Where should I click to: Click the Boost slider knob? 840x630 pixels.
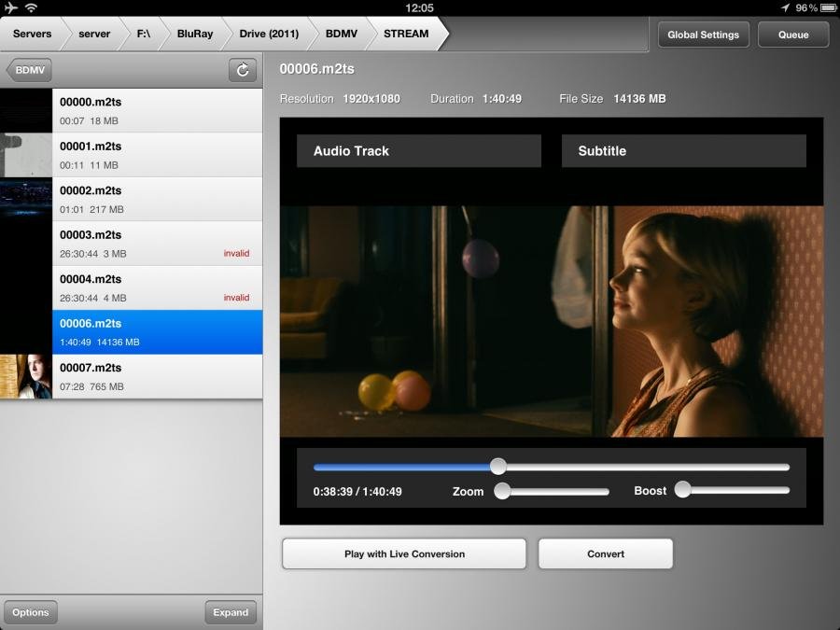click(683, 490)
